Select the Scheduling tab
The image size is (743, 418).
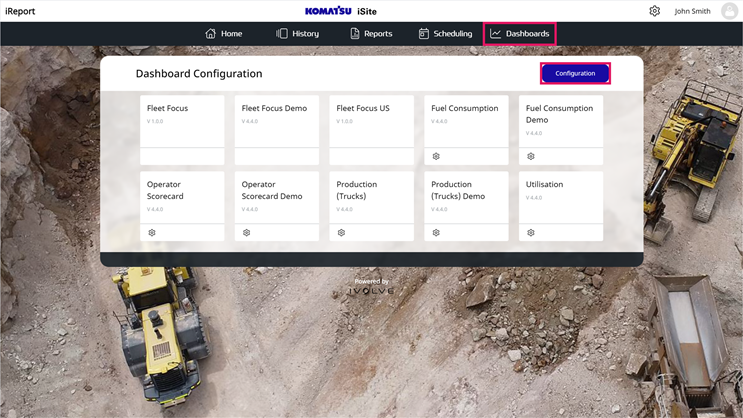(445, 34)
